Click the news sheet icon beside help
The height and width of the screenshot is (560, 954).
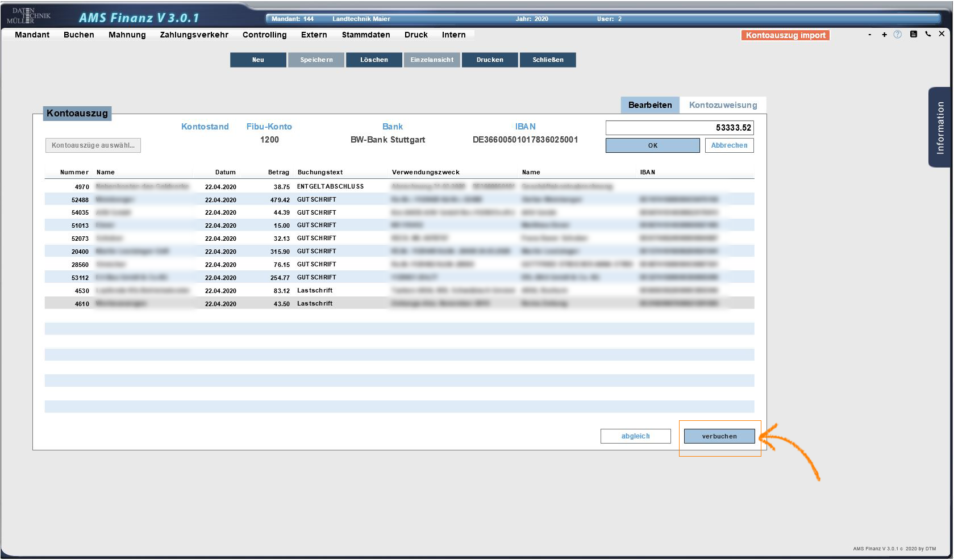coord(914,34)
